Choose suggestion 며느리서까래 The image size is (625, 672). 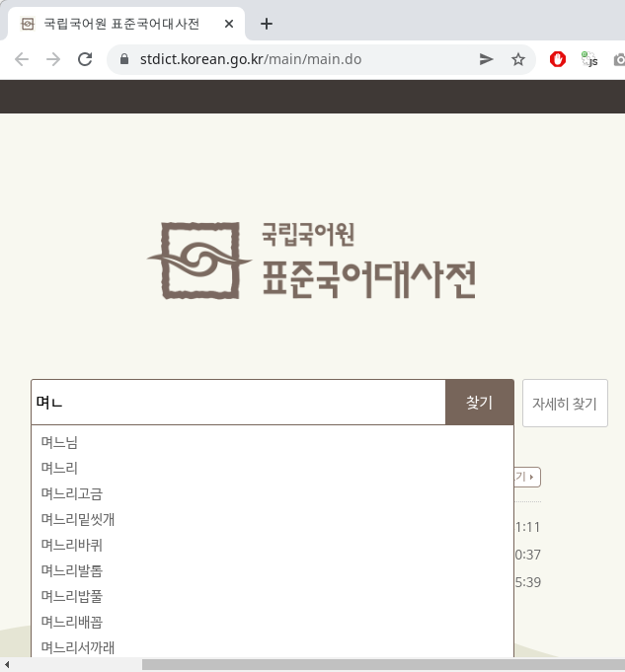pyautogui.click(x=273, y=647)
